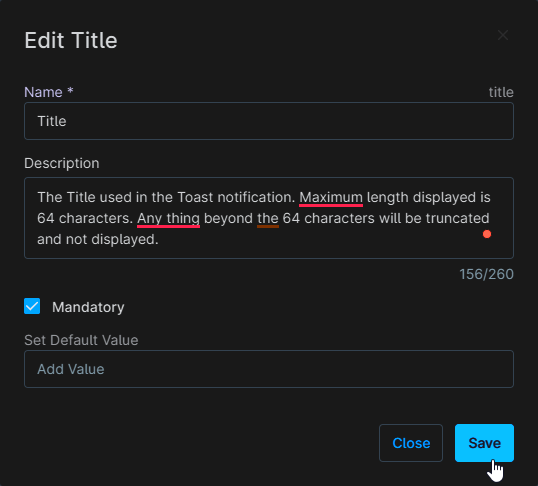Click the 156/260 character counter
This screenshot has height=486, width=538.
click(x=486, y=274)
